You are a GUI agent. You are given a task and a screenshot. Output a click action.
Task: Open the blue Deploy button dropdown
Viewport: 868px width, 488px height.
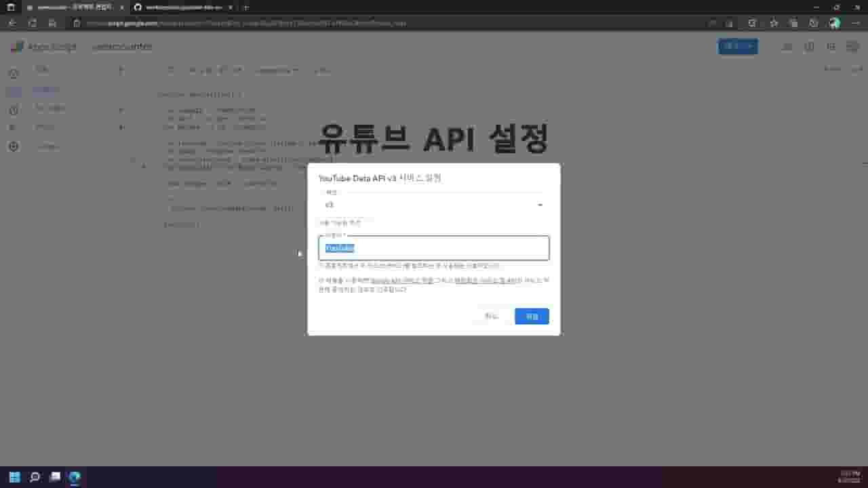(738, 47)
